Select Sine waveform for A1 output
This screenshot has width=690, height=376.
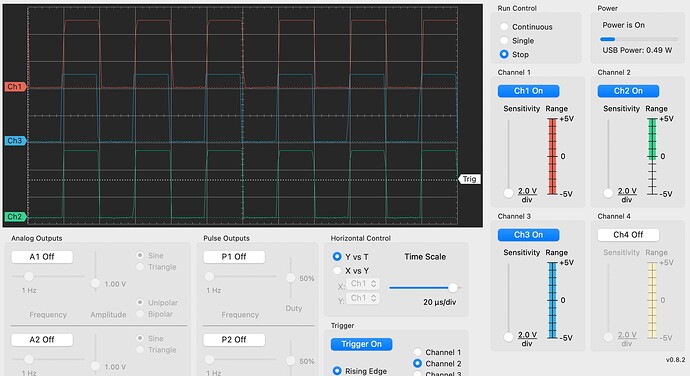point(140,255)
